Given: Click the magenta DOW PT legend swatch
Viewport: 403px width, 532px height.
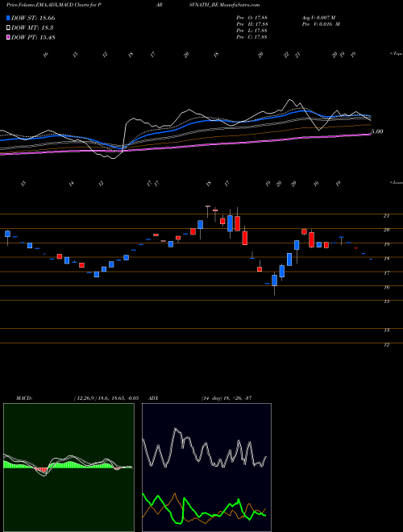Looking at the screenshot, I should coord(8,37).
